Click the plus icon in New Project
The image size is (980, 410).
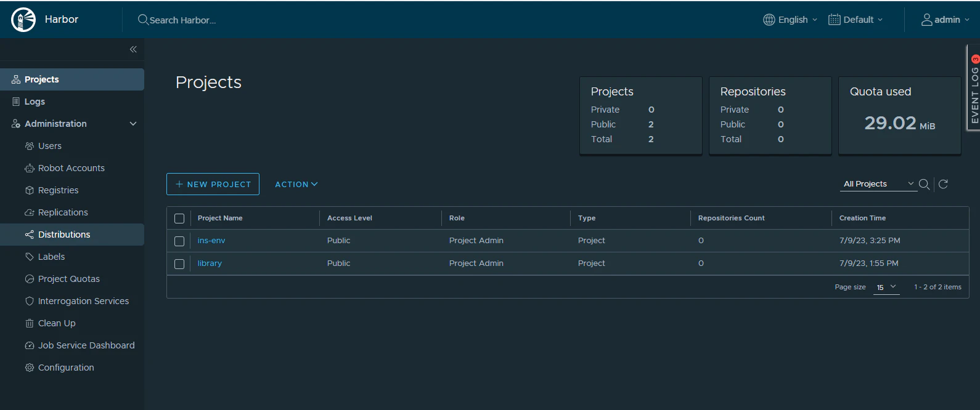click(179, 184)
